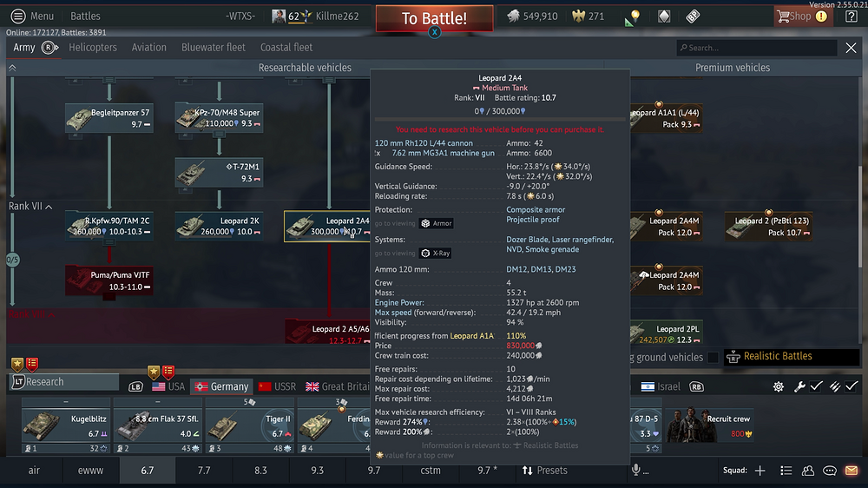Toggle the automatic ammo refill checkbox
Viewport: 868px width, 488px height.
click(852, 386)
